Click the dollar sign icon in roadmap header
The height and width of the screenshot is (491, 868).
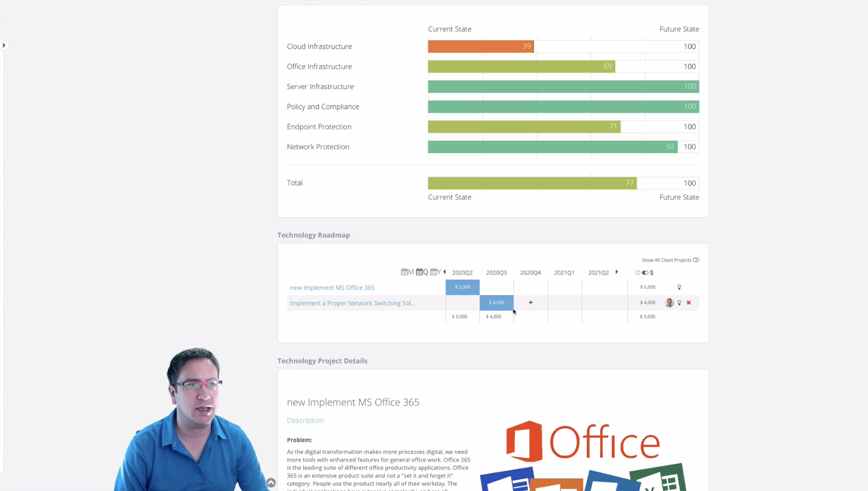[652, 273]
